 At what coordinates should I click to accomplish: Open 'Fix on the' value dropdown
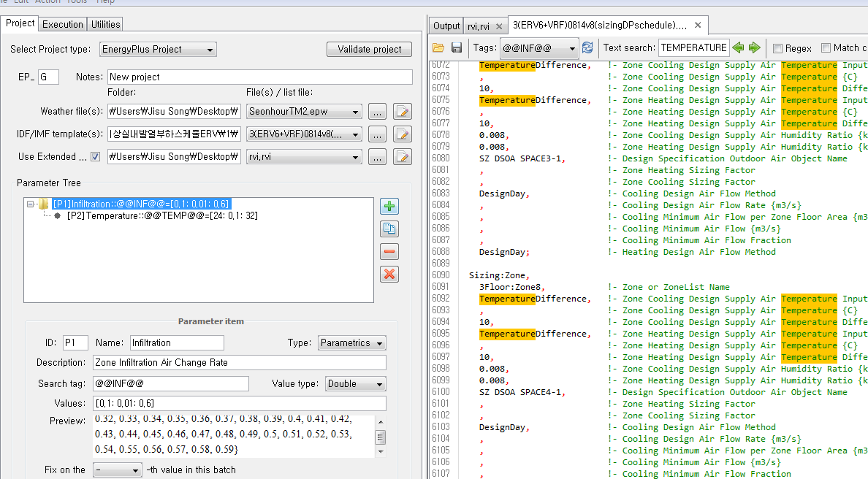[x=118, y=470]
